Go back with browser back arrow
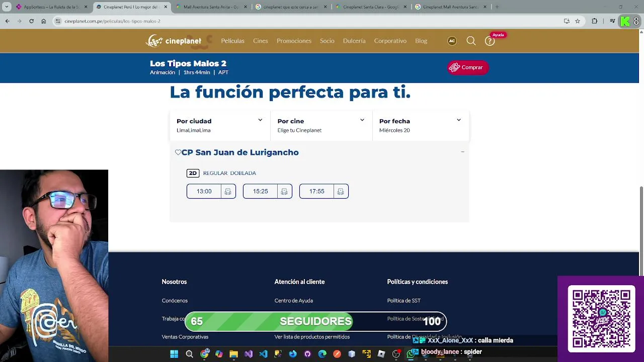Screen dimensions: 644x362 [7, 21]
